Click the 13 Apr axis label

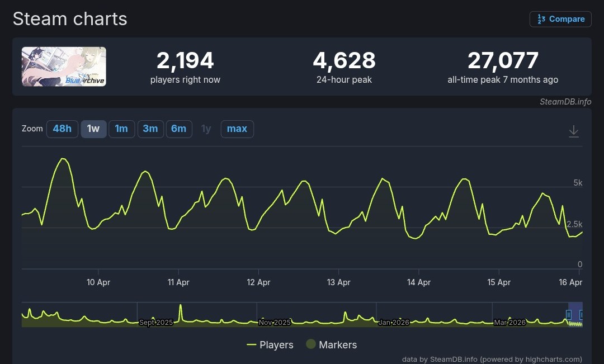pyautogui.click(x=339, y=282)
